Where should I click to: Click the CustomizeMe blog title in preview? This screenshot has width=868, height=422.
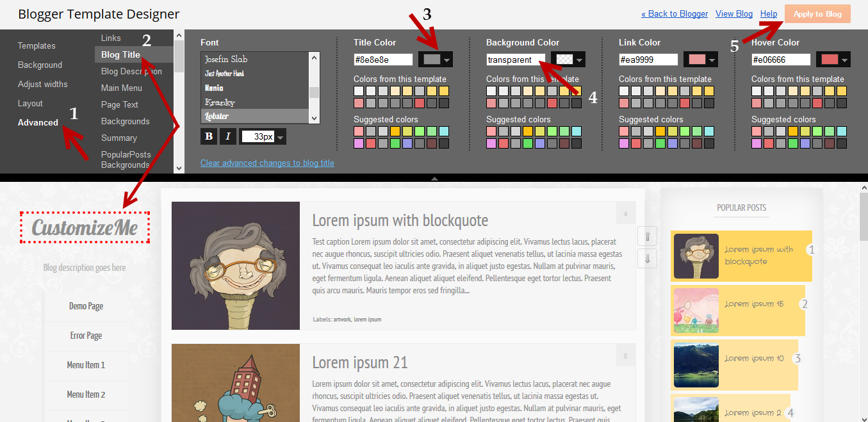coord(85,227)
